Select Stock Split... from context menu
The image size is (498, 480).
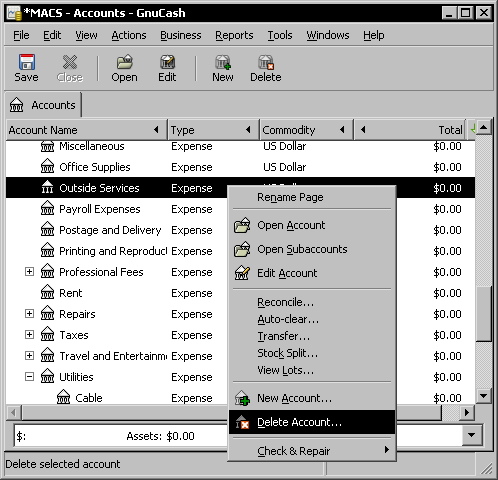click(x=312, y=353)
